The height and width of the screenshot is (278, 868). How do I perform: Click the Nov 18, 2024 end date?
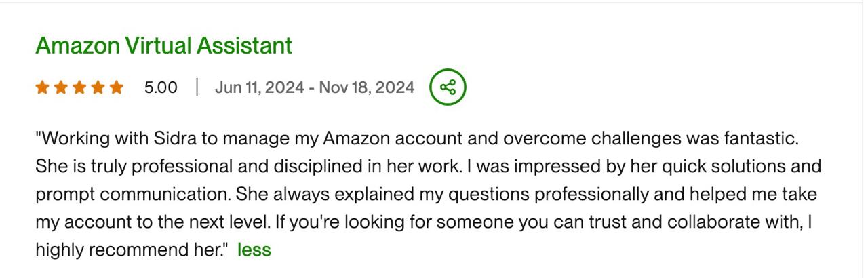click(x=366, y=87)
